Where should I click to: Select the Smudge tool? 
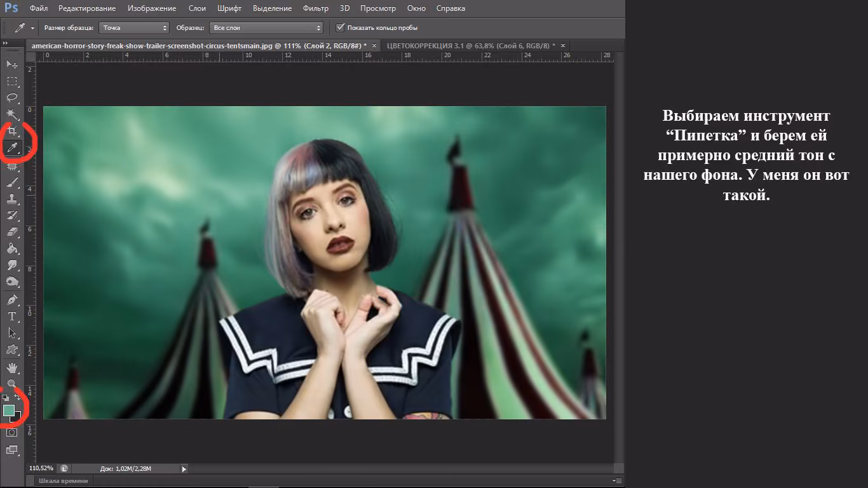click(x=12, y=266)
